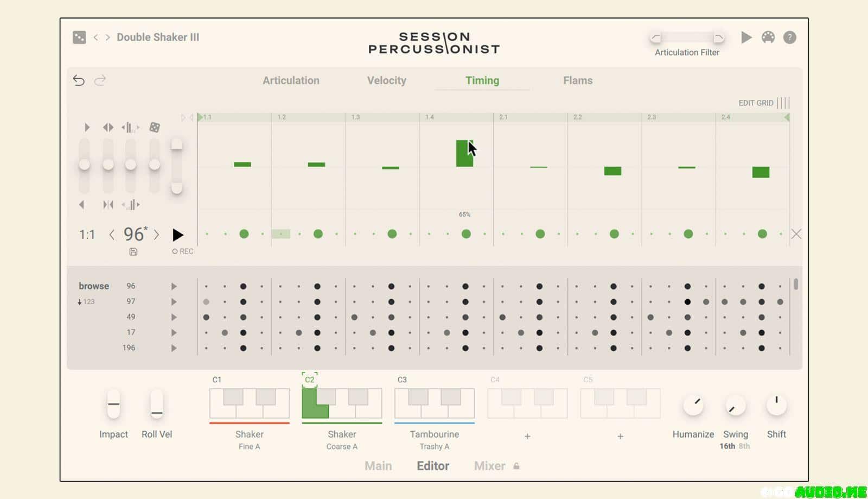Click the pattern browser scrollbar
This screenshot has width=868, height=499.
[796, 284]
